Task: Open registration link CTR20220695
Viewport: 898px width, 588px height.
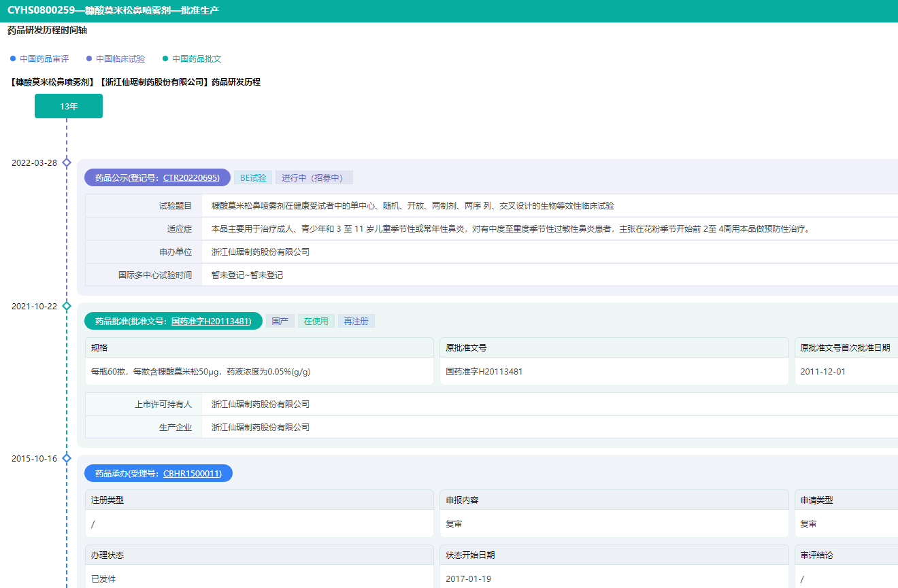Action: point(190,177)
